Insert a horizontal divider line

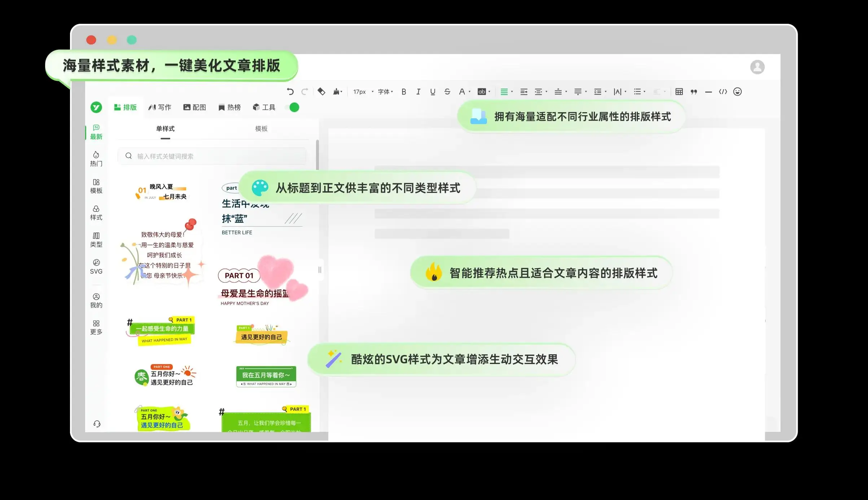pos(708,92)
